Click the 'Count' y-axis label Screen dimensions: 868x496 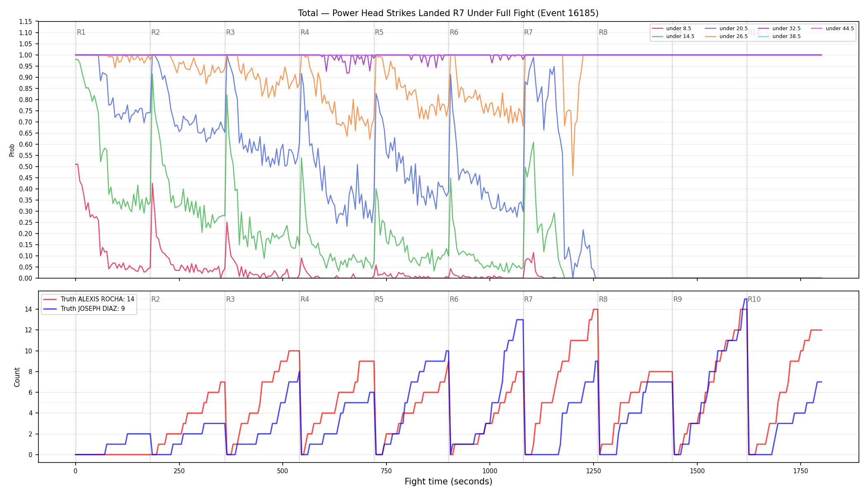tap(17, 377)
